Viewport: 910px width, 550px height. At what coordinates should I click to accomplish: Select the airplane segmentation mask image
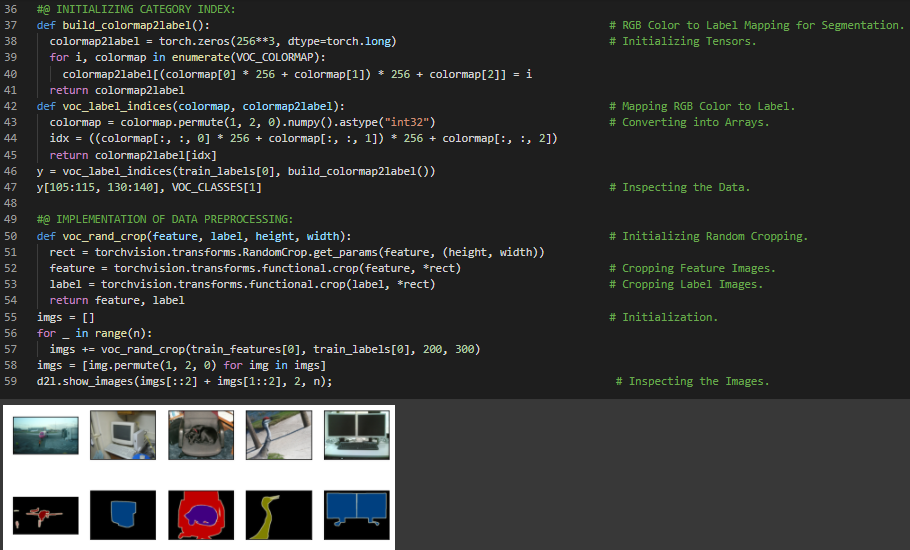45,515
